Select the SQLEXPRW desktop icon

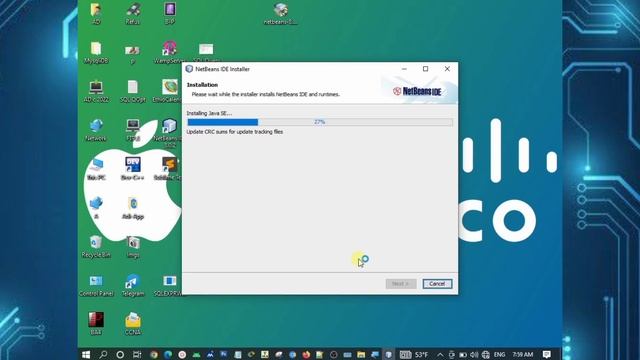(x=169, y=285)
